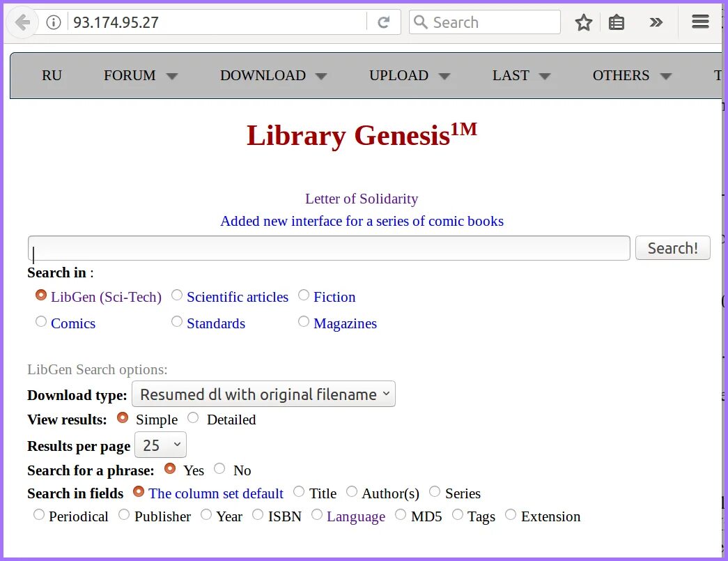728x561 pixels.
Task: Switch language via the RU menu item
Action: [x=52, y=75]
